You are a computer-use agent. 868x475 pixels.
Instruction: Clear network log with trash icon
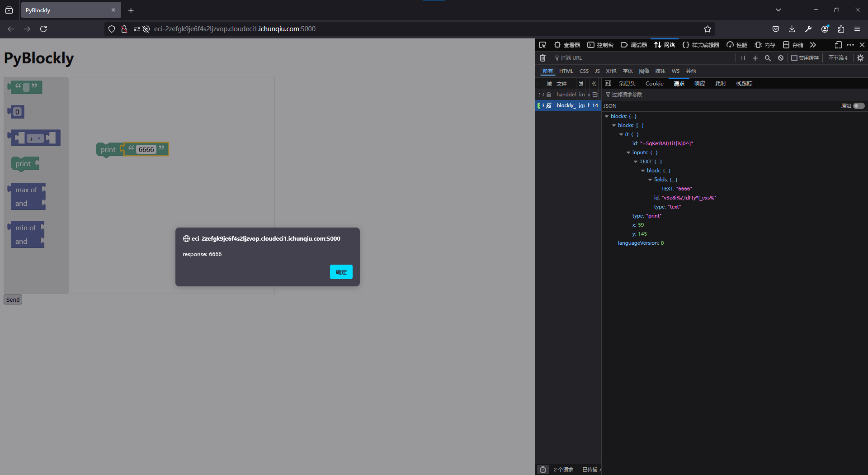(x=542, y=58)
